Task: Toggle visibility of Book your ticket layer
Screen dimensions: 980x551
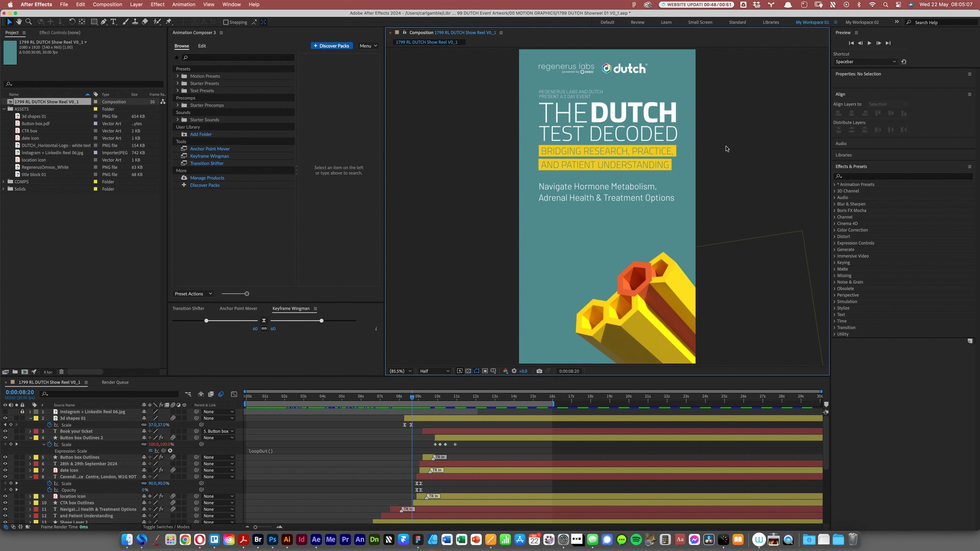Action: point(5,431)
